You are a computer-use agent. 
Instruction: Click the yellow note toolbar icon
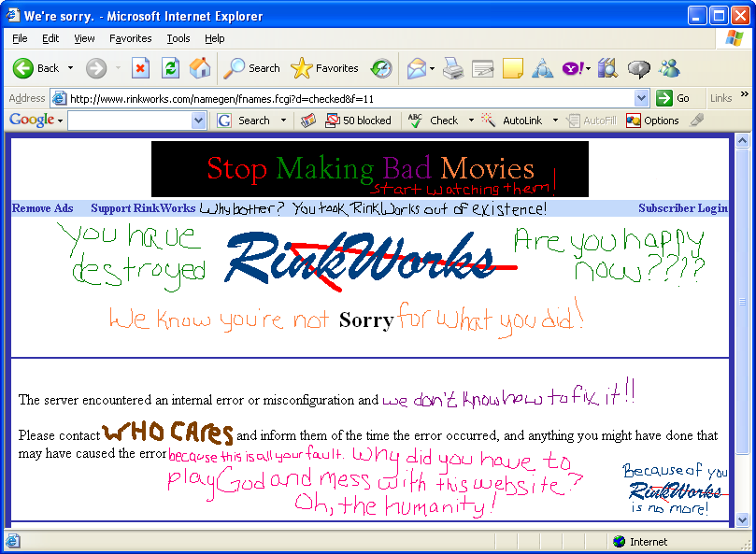[512, 68]
